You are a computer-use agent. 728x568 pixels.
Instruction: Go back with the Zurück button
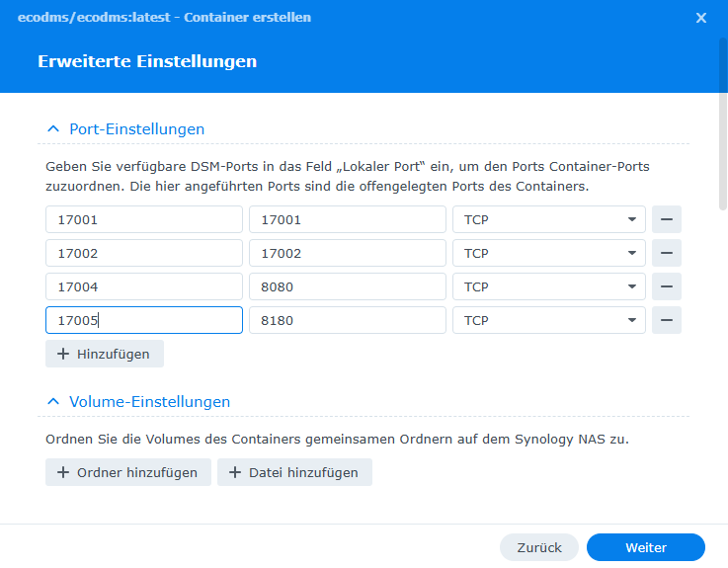click(538, 547)
